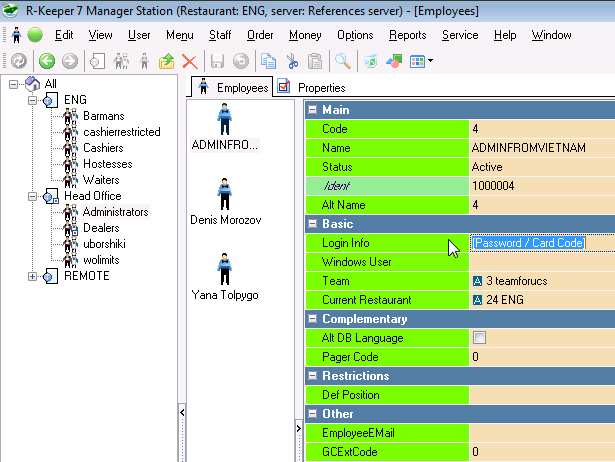Click the Status value Active

click(x=487, y=167)
